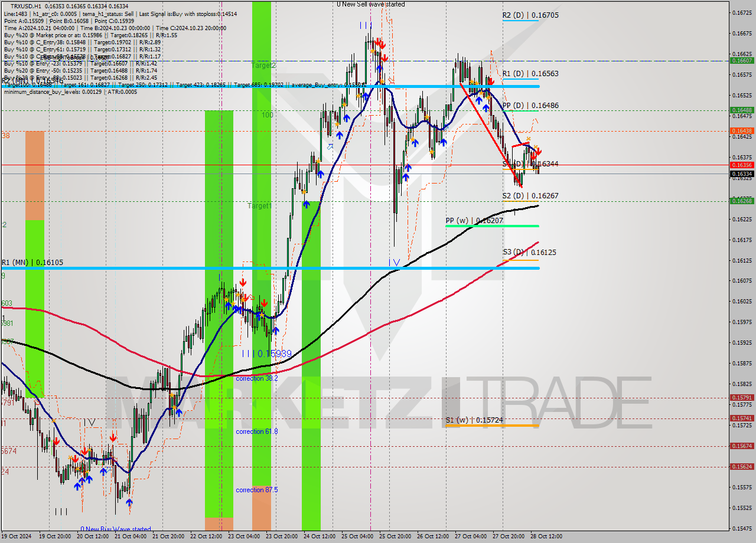
Task: Click the '28 Oct 12:00' time axis label
Action: (x=546, y=537)
